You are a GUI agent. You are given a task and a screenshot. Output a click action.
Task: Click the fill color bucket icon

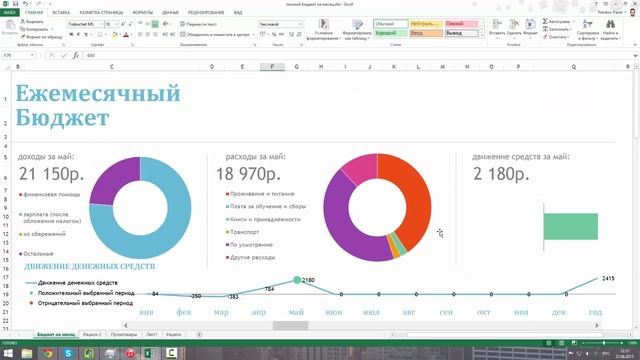pyautogui.click(x=115, y=35)
